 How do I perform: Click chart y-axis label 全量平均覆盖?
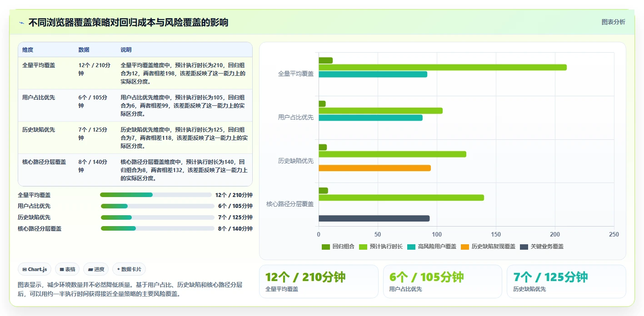tap(296, 74)
